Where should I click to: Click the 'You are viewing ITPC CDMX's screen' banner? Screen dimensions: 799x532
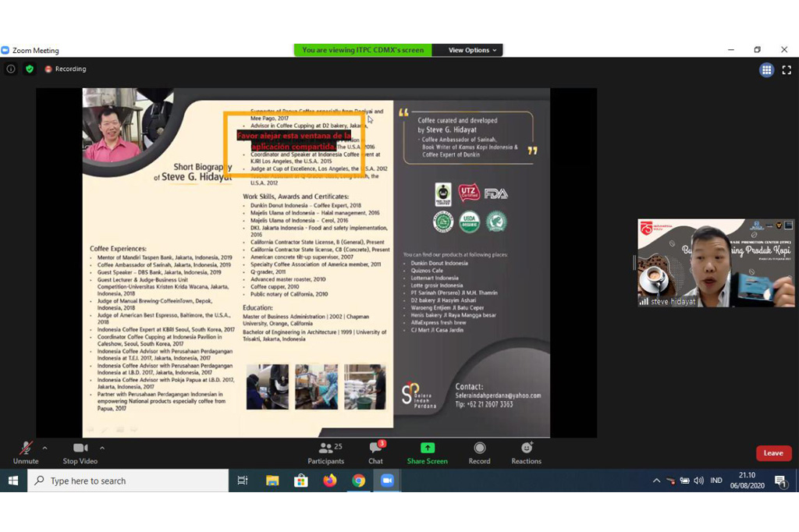click(x=363, y=50)
